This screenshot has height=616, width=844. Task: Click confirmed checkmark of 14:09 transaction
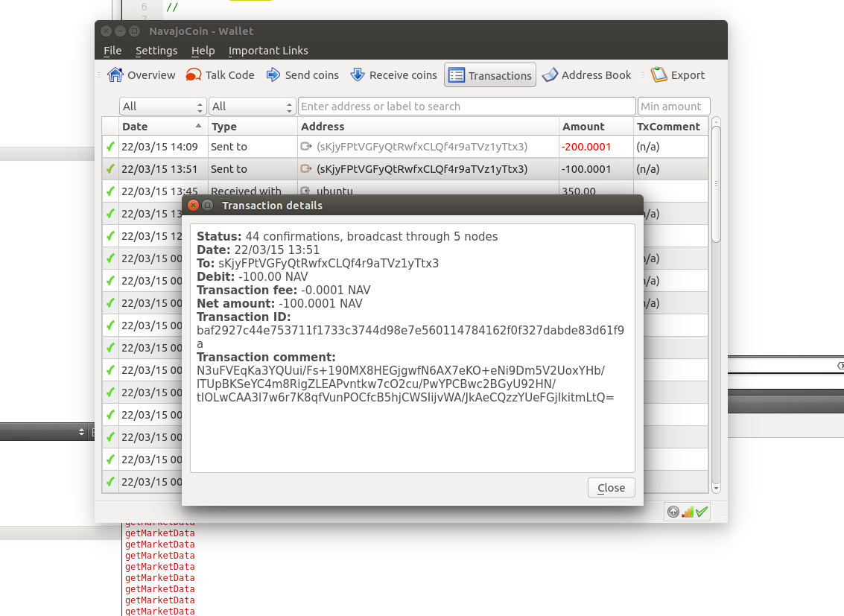coord(110,146)
